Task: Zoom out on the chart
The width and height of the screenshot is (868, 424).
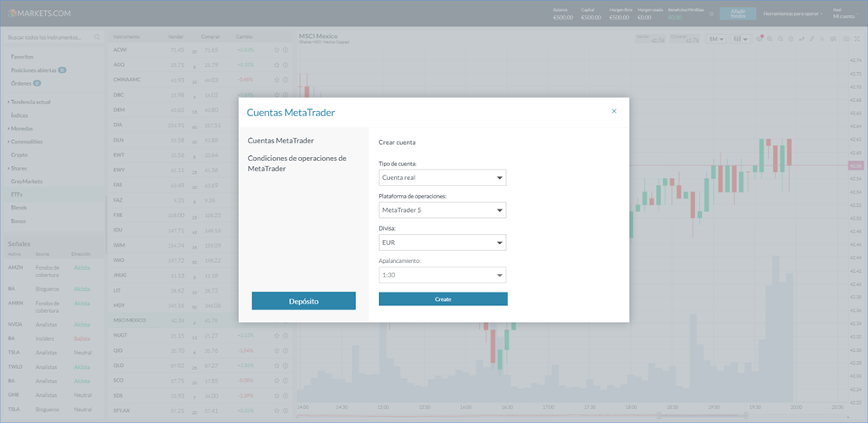Action: point(781,39)
